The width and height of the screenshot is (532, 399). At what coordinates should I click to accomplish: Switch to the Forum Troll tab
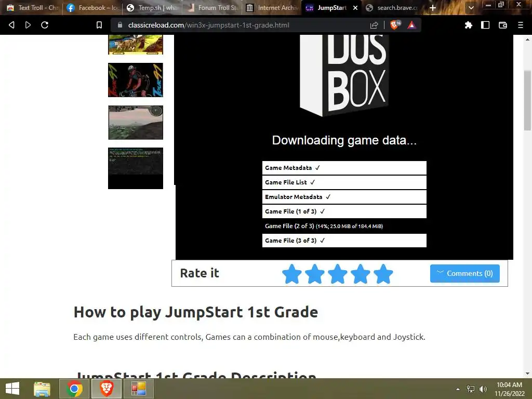coord(212,7)
